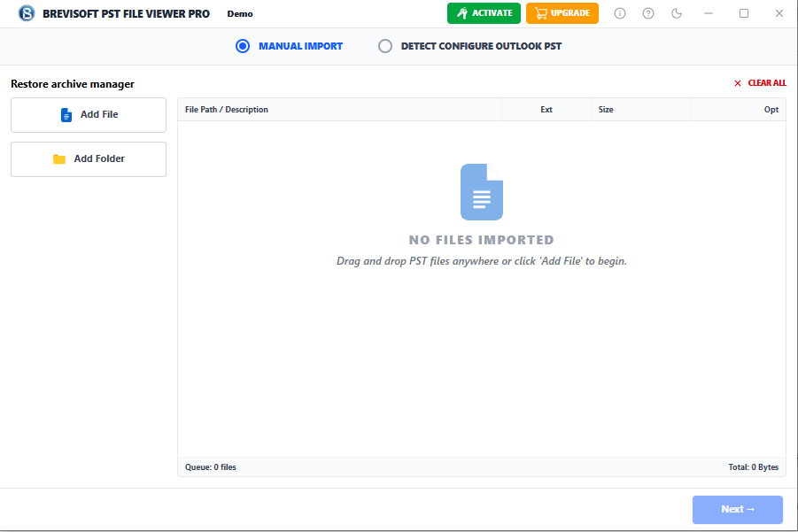
Task: Click the 'Total: 0 Bytes' status text
Action: click(753, 466)
